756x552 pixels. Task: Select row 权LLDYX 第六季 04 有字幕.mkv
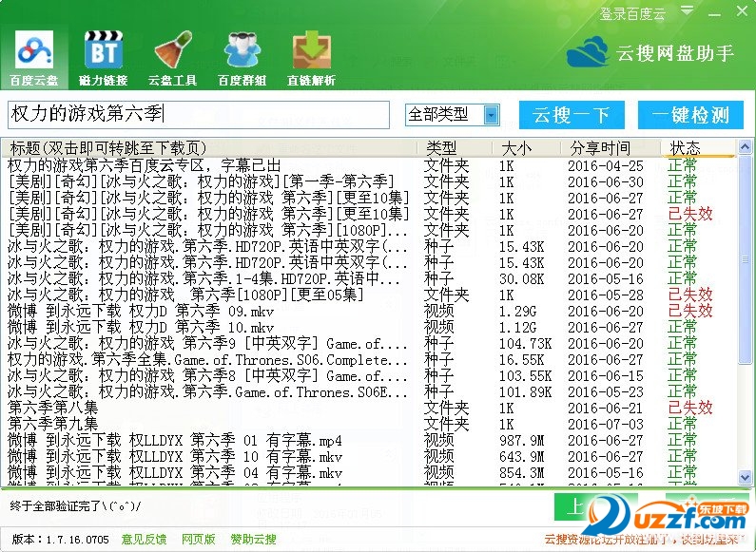pos(369,472)
